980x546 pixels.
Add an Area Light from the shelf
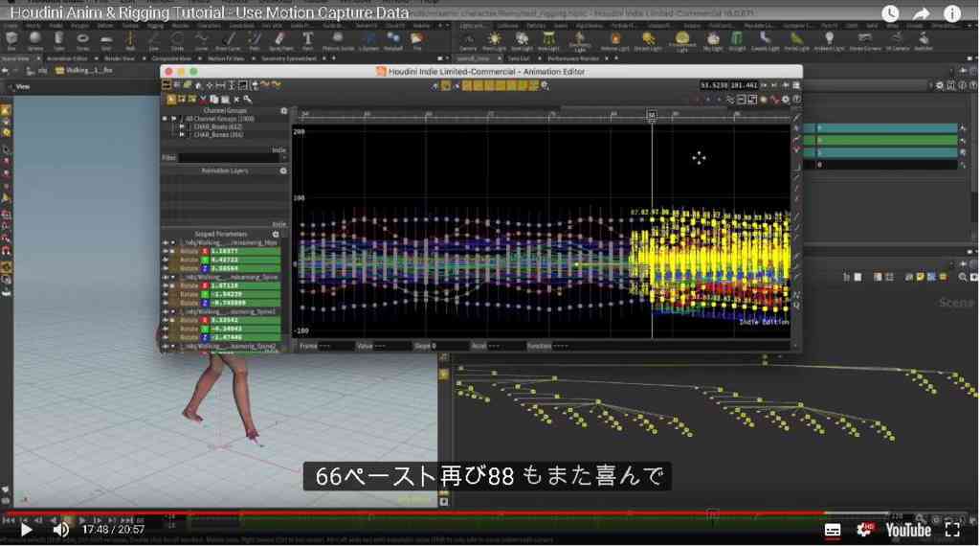(x=548, y=40)
